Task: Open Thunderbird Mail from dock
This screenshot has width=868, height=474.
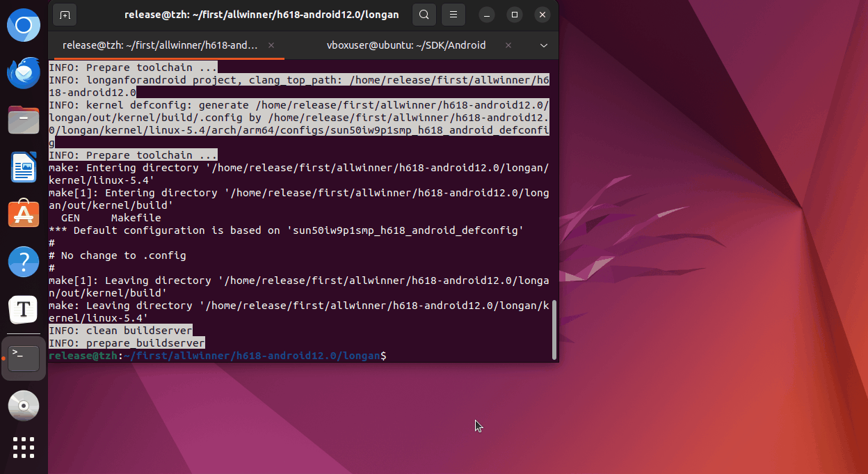Action: point(24,73)
